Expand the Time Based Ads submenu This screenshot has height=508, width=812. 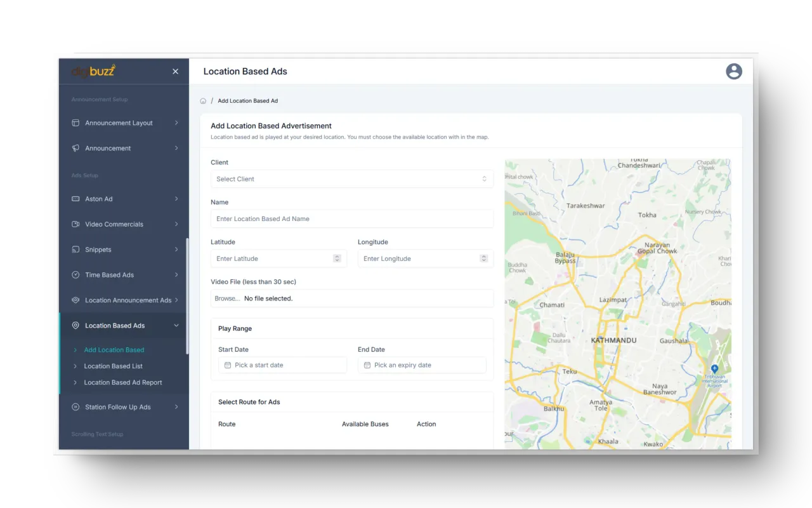(176, 275)
